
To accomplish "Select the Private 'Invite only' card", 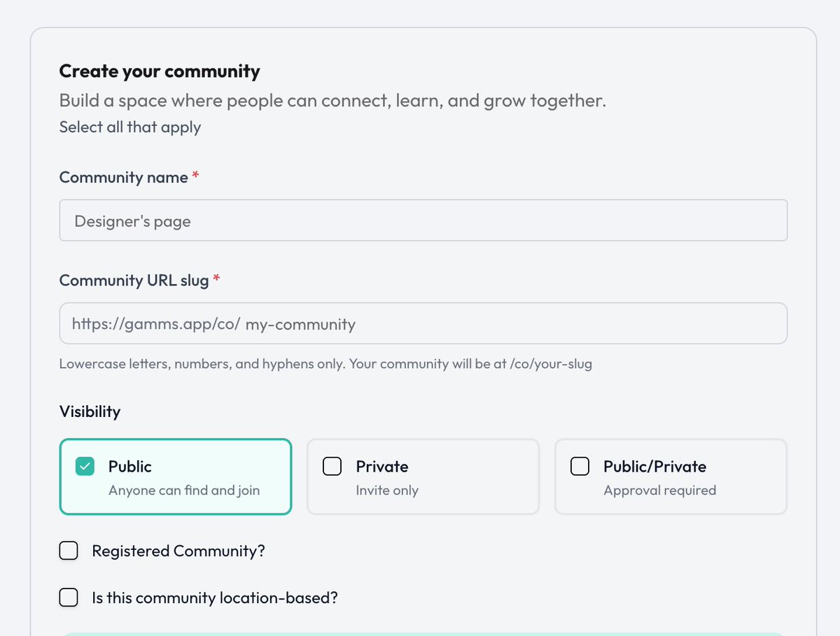I will (423, 477).
